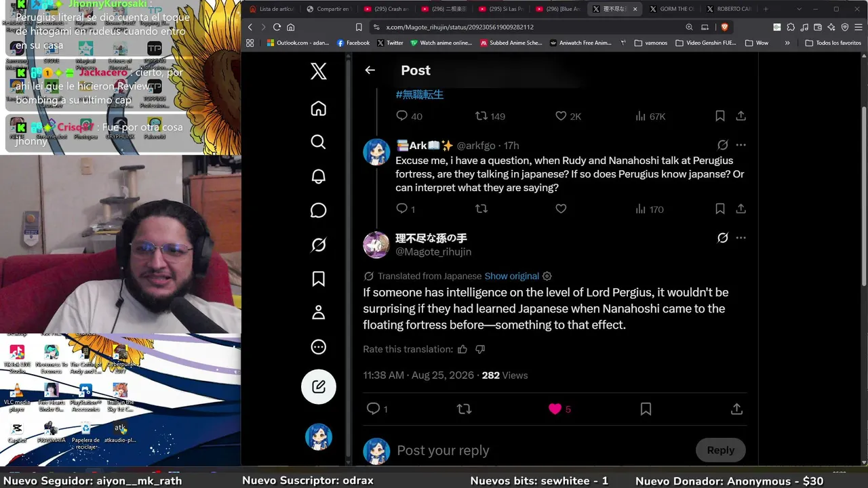
Task: Open Grok icon in X sidebar
Action: tap(318, 245)
